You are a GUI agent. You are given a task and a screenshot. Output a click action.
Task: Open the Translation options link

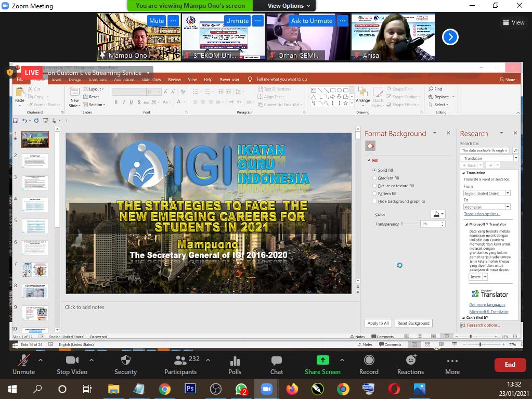[482, 214]
